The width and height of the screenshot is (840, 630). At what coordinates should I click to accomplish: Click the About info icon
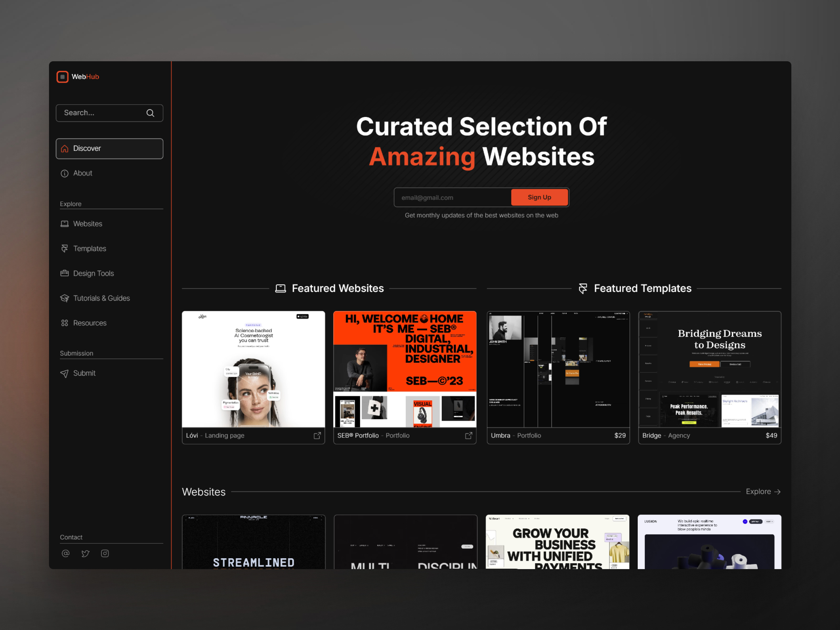click(x=64, y=173)
